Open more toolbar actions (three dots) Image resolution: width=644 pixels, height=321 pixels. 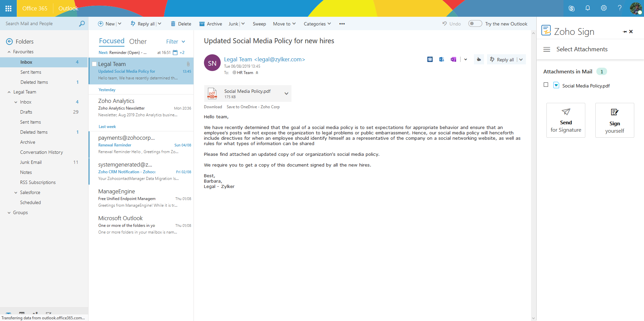coord(342,24)
